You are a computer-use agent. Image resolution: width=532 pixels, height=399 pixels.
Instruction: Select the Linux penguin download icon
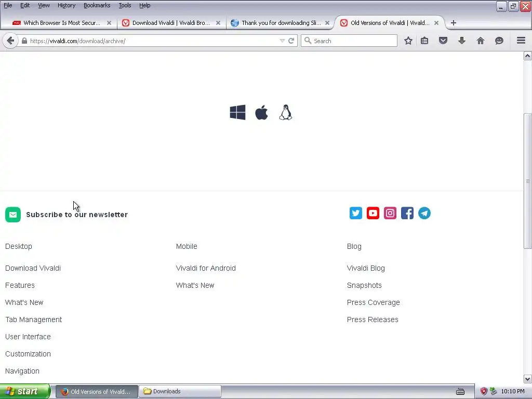[x=286, y=112]
